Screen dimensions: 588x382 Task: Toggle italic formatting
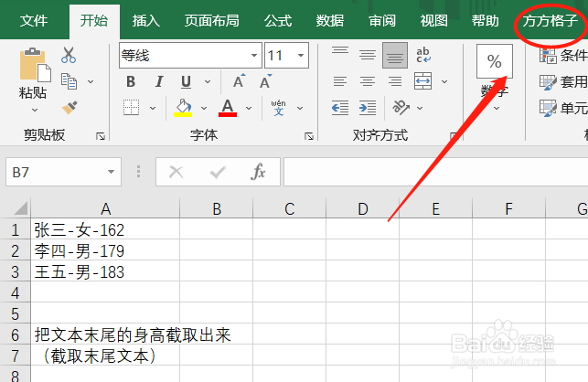coord(159,81)
